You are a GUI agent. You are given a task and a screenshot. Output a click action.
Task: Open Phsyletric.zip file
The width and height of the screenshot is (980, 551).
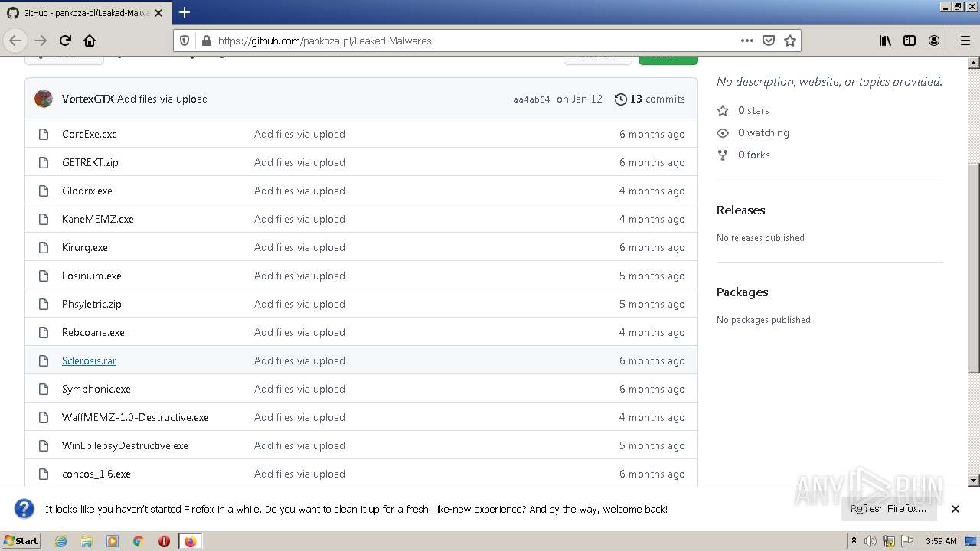click(92, 304)
